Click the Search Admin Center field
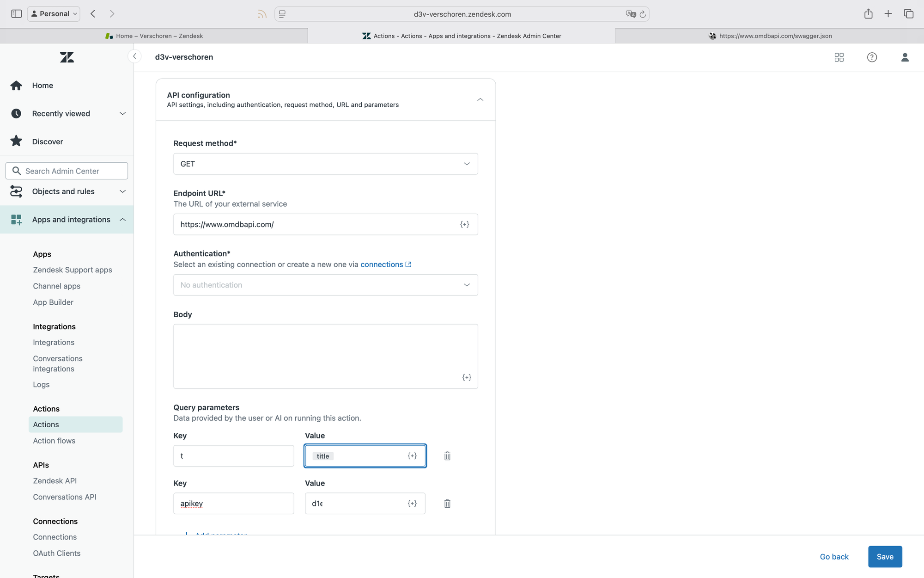 point(67,171)
